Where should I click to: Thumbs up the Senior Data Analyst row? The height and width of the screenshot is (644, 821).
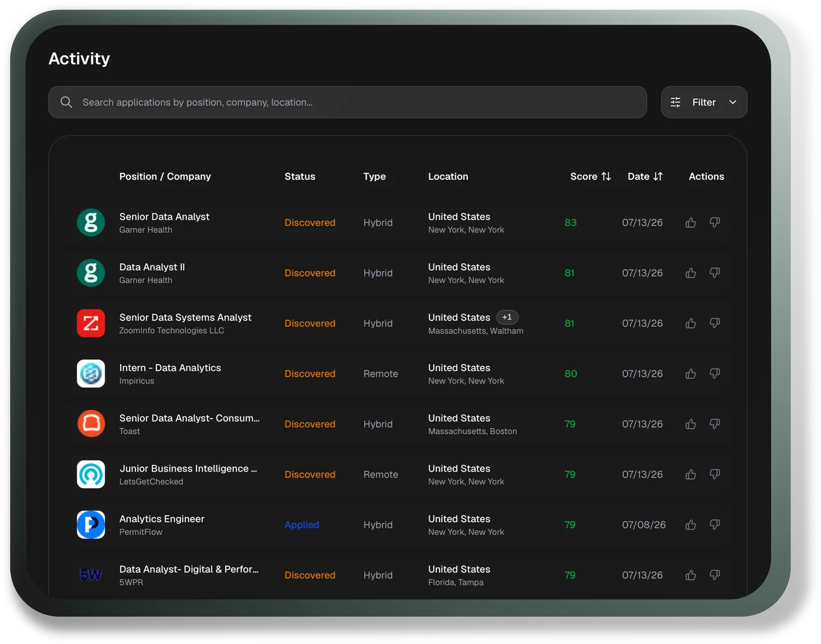691,223
